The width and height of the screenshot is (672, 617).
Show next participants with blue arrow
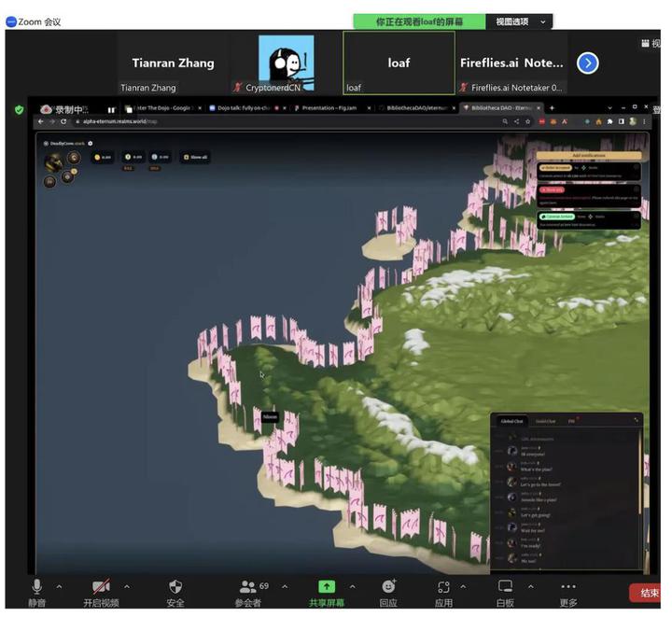click(588, 63)
